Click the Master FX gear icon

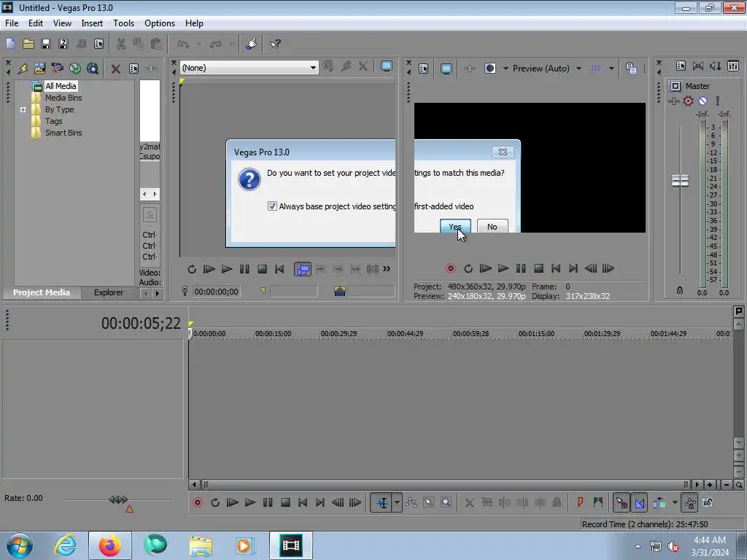tap(688, 101)
